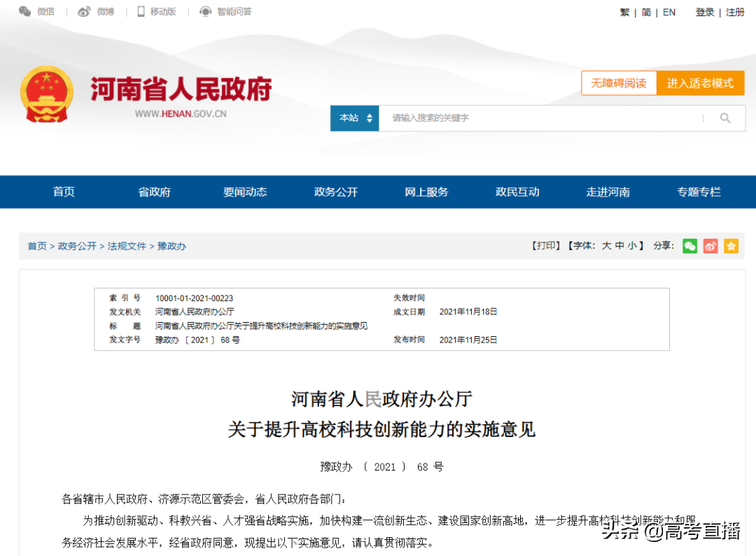Toggle to 繁 traditional Chinese display
Viewport: 756px width, 556px height.
tap(624, 12)
